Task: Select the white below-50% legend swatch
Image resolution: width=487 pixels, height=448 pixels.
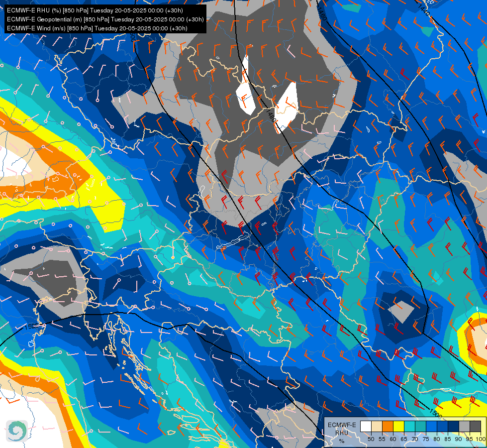Action: (366, 426)
